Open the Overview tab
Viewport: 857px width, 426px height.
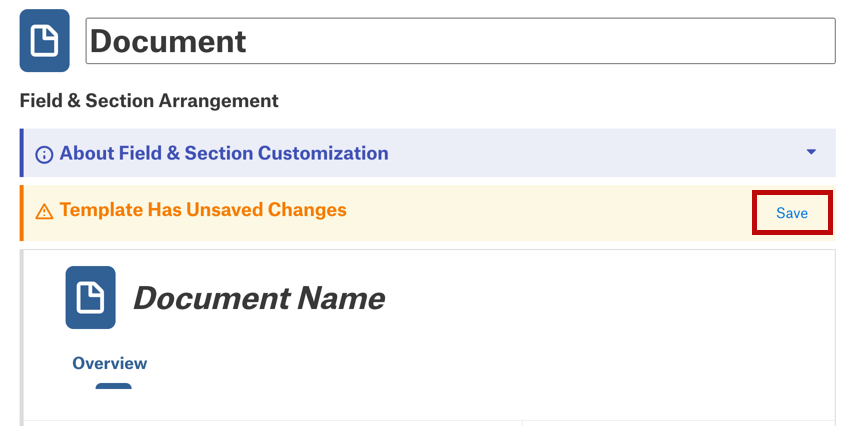click(x=109, y=363)
